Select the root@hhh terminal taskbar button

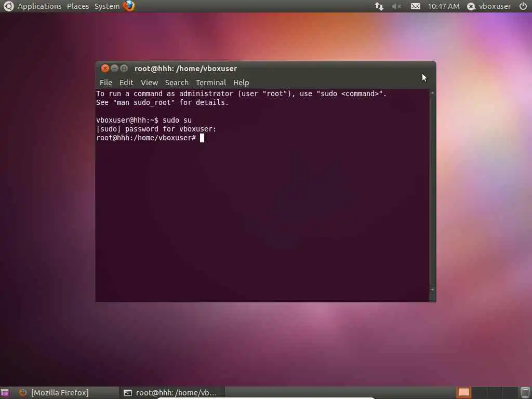tap(171, 393)
